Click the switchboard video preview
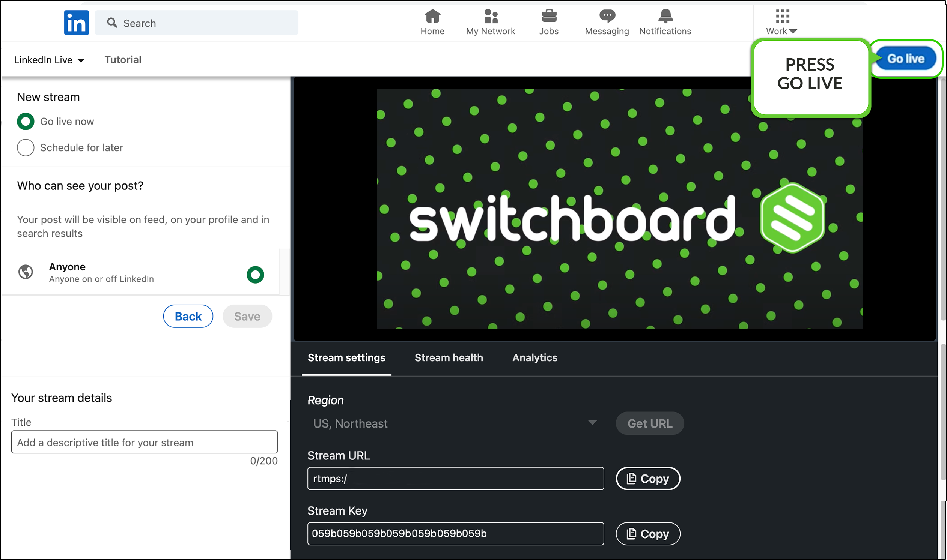Image resolution: width=947 pixels, height=560 pixels. point(619,209)
